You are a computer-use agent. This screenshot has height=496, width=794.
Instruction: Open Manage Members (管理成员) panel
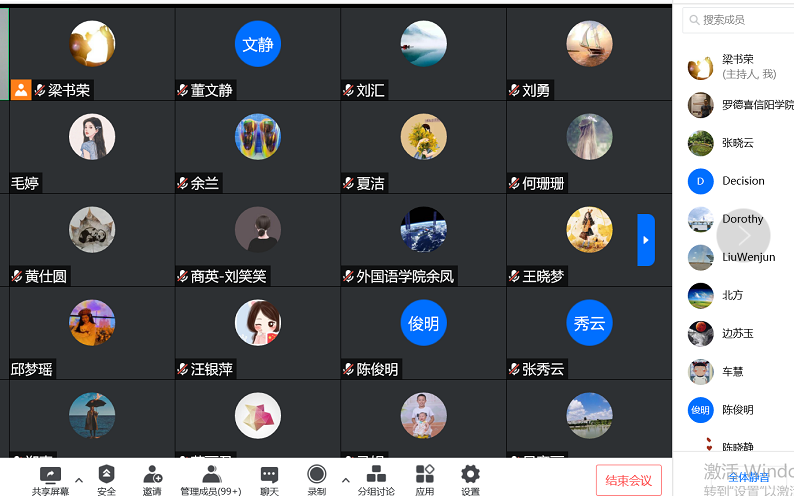coord(211,480)
